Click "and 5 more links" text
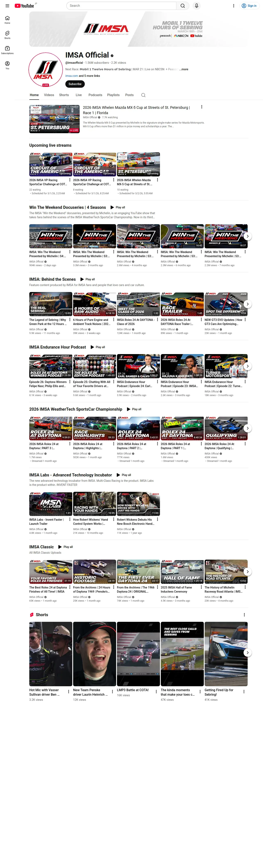 click(89, 76)
